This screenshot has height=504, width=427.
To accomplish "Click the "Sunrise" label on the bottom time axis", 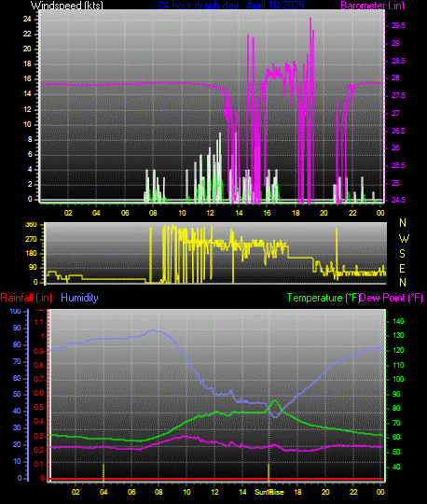I will tap(269, 492).
